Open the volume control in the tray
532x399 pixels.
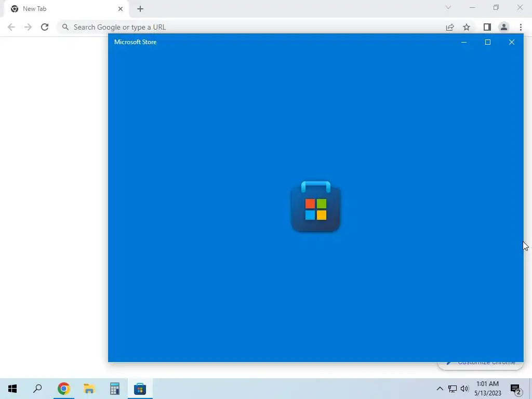pyautogui.click(x=464, y=389)
